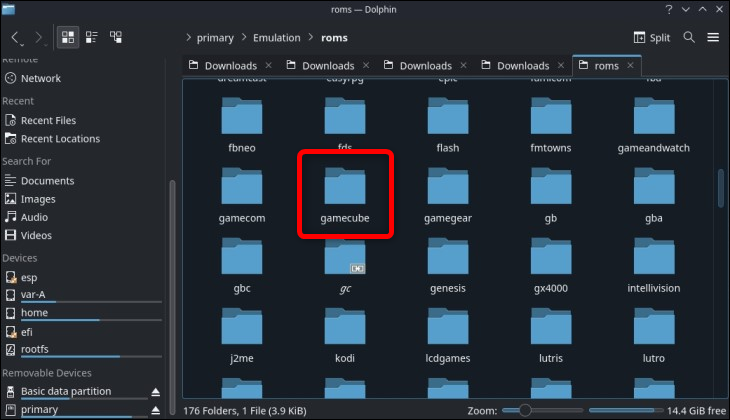
Task: Select the flash folder
Action: tap(448, 125)
